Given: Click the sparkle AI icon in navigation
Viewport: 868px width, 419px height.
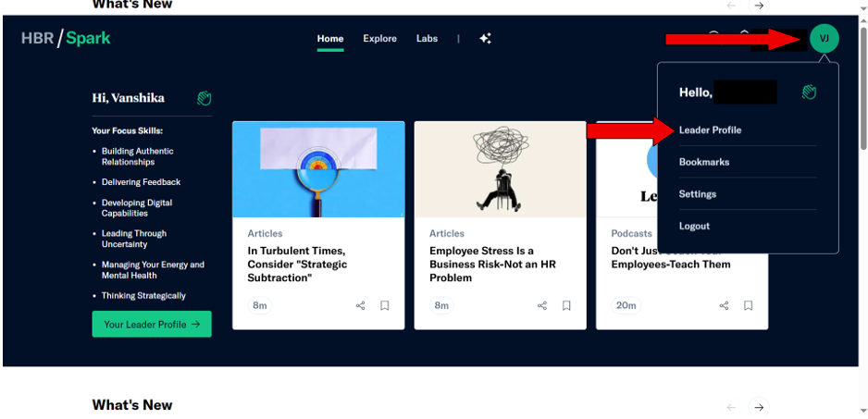Looking at the screenshot, I should coord(485,39).
